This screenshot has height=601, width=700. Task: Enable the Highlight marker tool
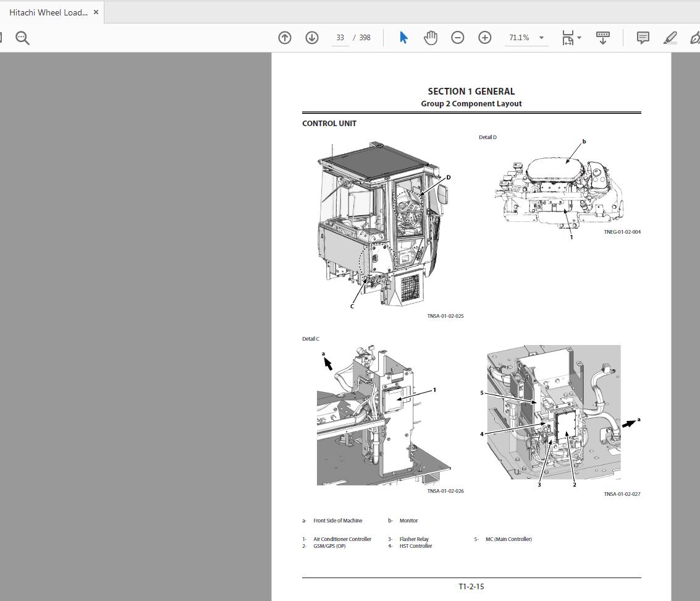[x=670, y=38]
